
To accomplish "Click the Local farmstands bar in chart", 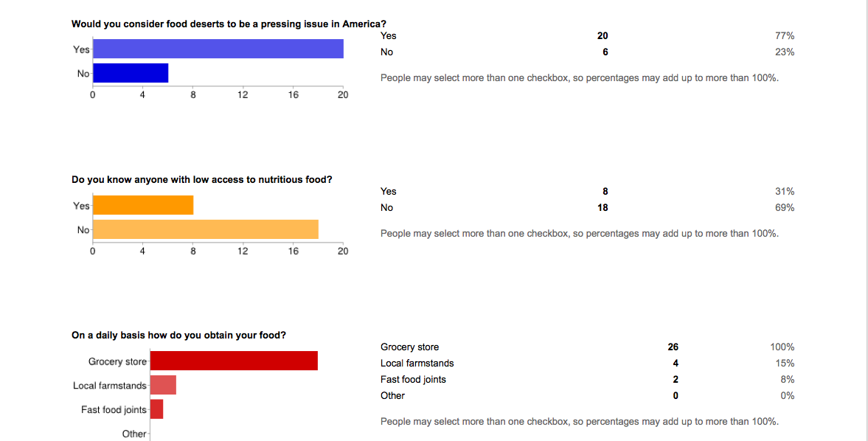I will click(x=163, y=385).
